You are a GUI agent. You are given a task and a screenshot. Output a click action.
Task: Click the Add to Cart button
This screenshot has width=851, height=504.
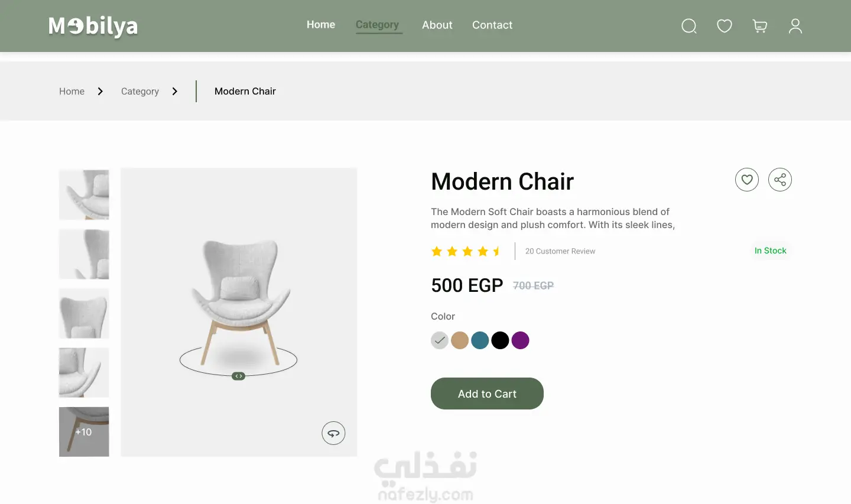tap(487, 394)
